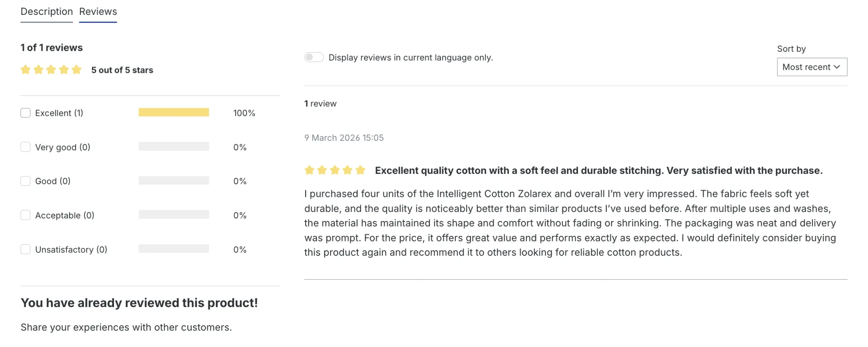This screenshot has height=347, width=868.
Task: Click the chevron arrow in Sort by box
Action: 837,67
